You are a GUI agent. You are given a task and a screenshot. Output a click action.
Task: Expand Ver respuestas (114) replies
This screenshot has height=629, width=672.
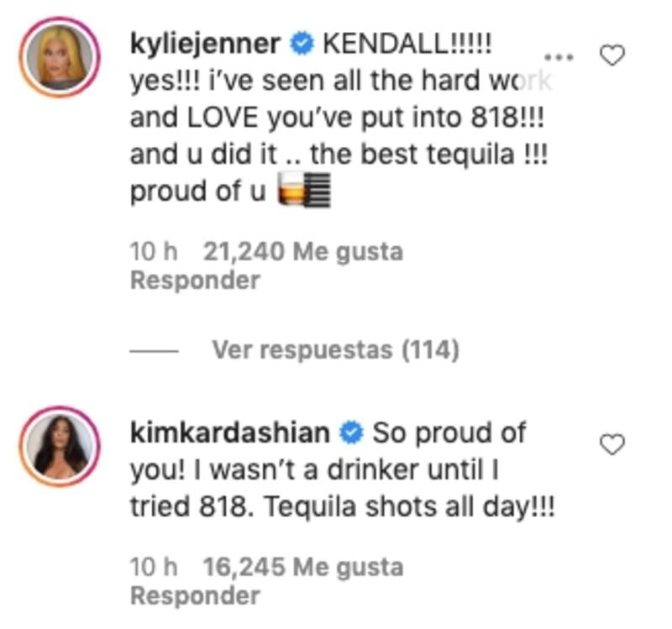coord(334,349)
